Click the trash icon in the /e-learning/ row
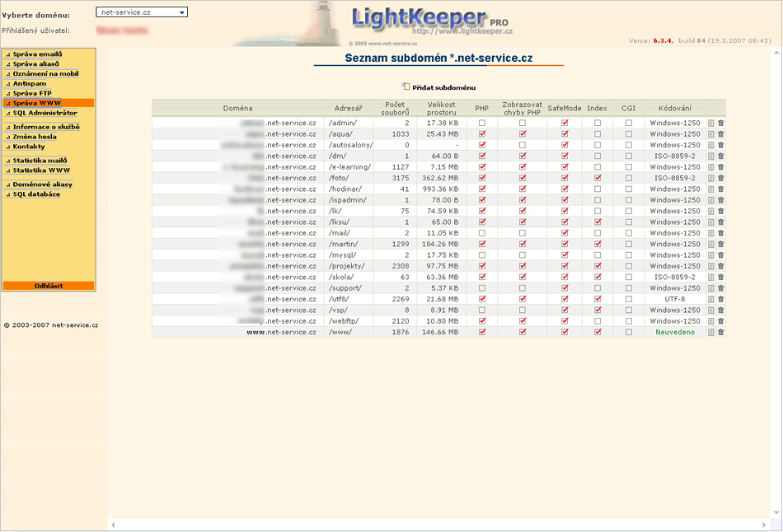 click(720, 166)
